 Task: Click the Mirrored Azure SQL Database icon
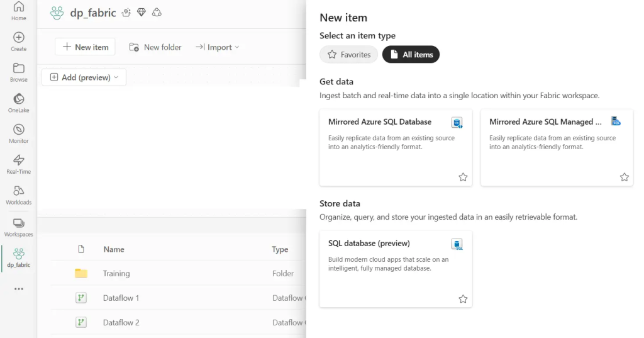457,123
